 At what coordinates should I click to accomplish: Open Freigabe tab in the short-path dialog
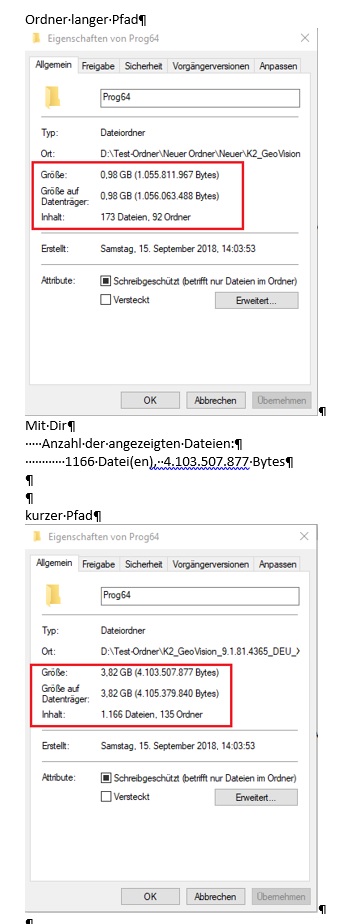coord(98,565)
